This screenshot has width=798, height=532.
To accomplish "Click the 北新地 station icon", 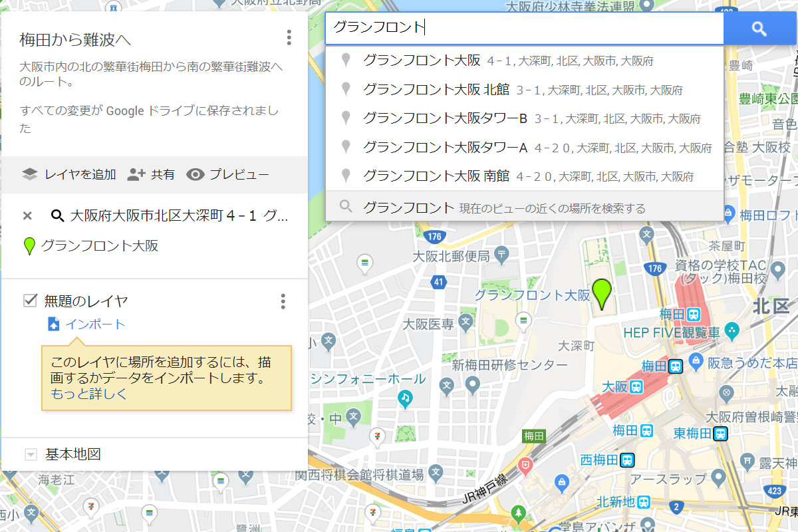I will pyautogui.click(x=644, y=502).
